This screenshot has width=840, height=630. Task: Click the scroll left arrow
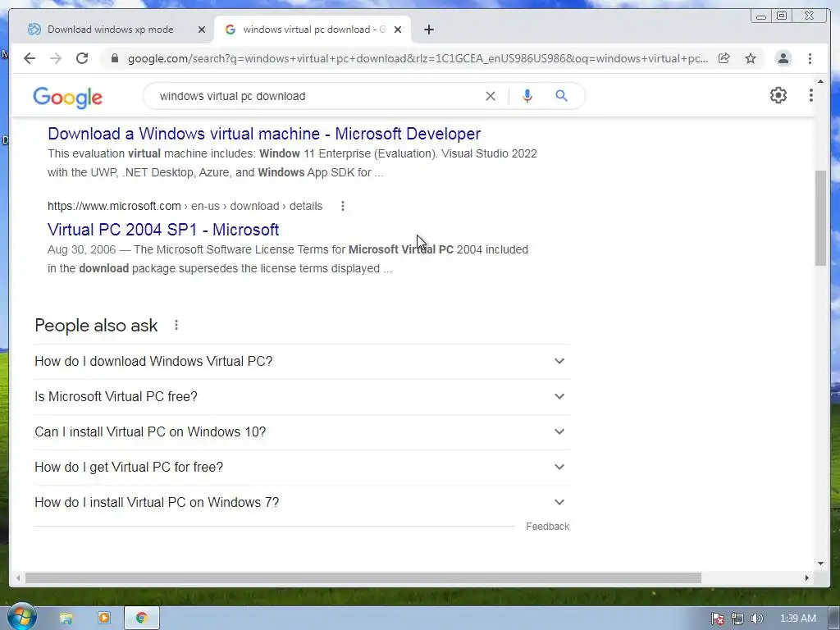pyautogui.click(x=18, y=578)
